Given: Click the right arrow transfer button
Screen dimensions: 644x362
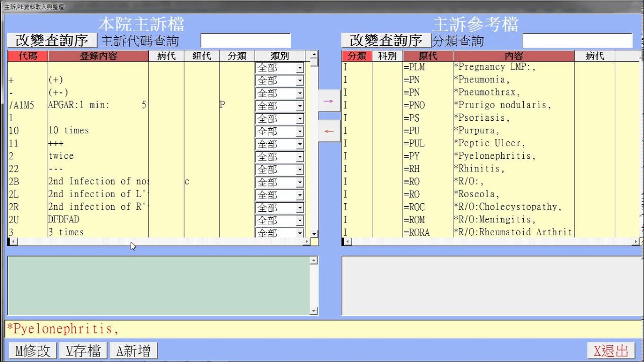Looking at the screenshot, I should click(329, 101).
